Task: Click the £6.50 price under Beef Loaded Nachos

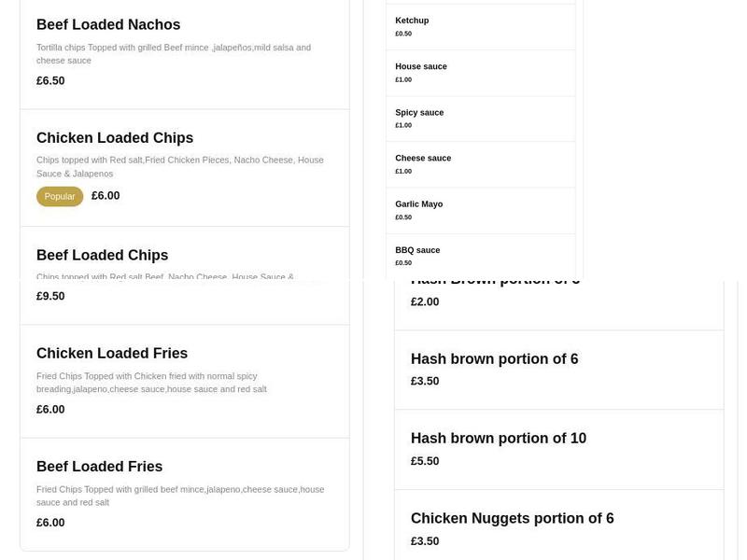Action: 49,80
